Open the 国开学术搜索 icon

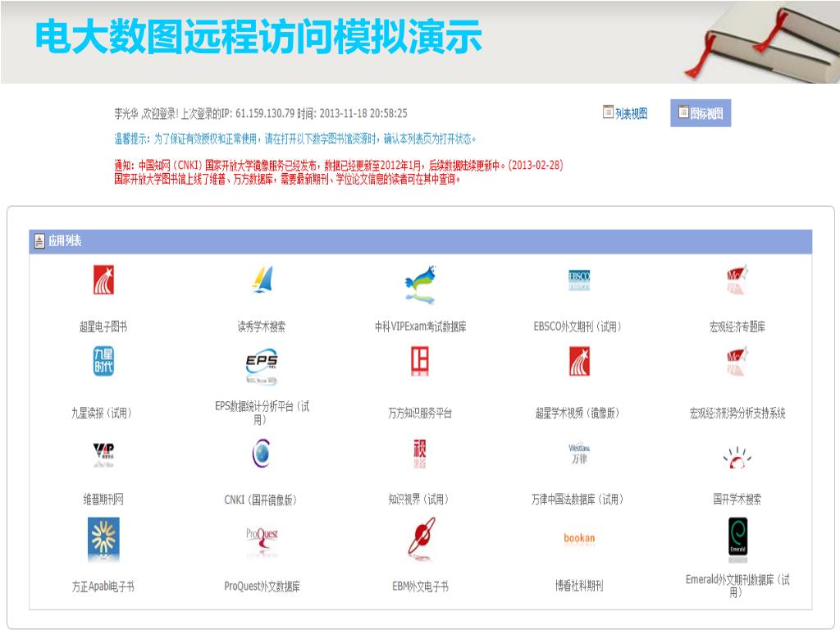(737, 458)
